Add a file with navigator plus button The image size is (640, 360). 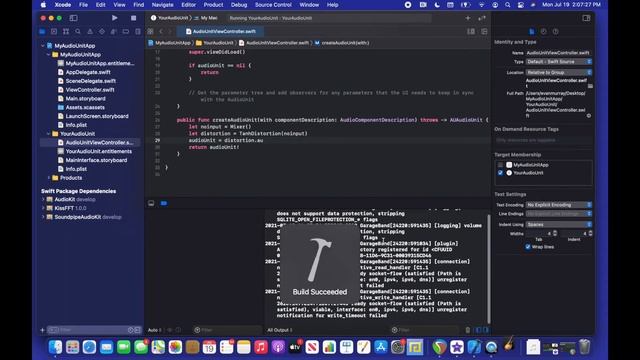42,330
